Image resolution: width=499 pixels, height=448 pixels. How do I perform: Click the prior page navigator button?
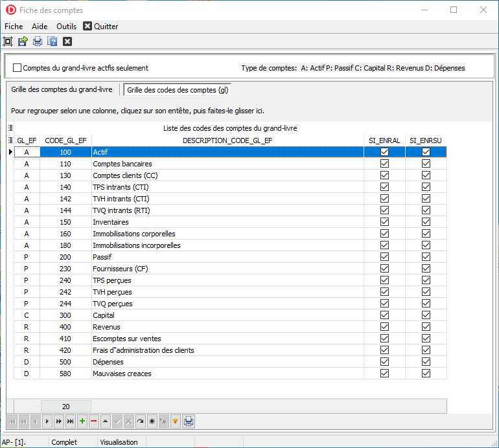tap(24, 421)
